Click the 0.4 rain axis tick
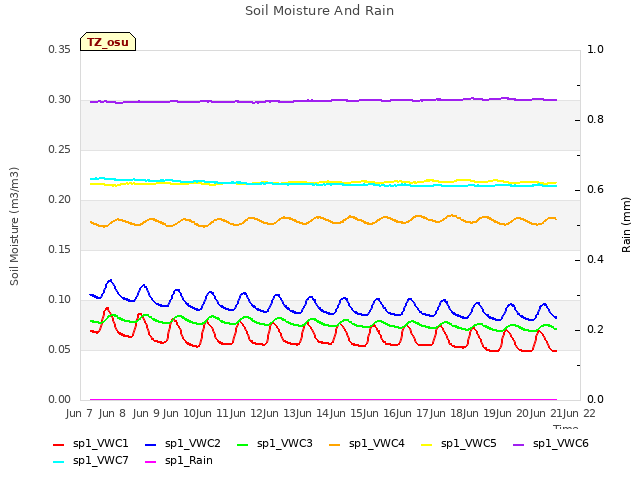Image resolution: width=640 pixels, height=480 pixels. click(x=595, y=260)
